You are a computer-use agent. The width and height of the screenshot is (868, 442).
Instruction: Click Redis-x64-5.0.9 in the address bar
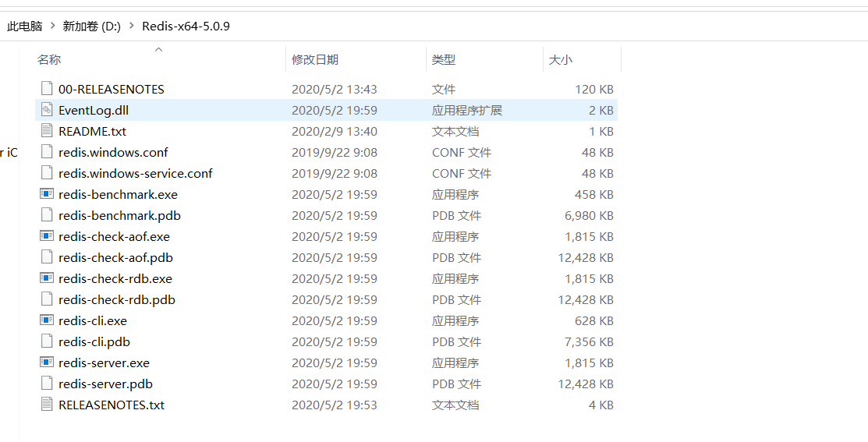coord(186,26)
